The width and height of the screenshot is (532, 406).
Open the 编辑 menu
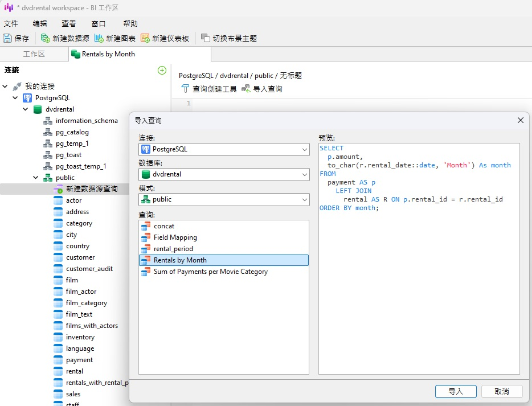coord(40,24)
